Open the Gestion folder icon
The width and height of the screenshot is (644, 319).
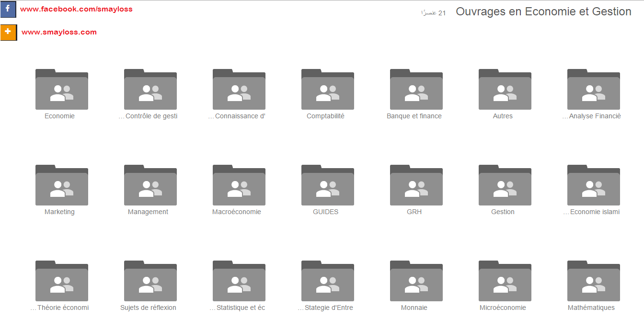click(505, 185)
